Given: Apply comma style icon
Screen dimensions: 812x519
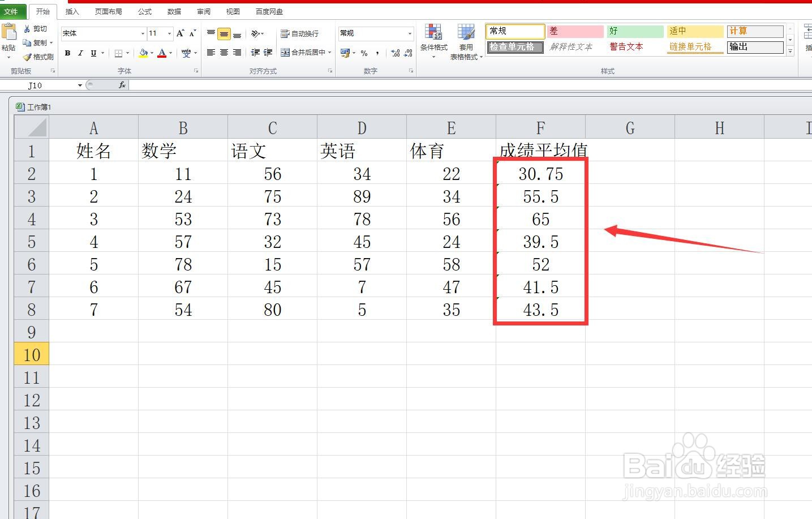Looking at the screenshot, I should coord(377,53).
